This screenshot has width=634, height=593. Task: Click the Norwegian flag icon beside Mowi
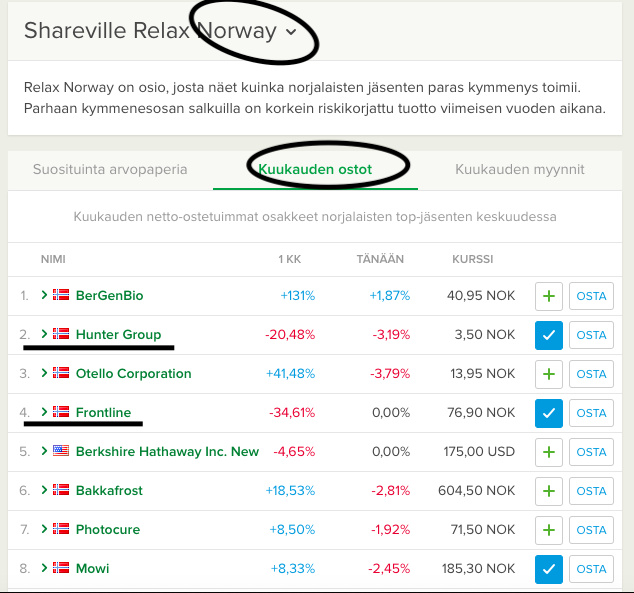(x=61, y=568)
